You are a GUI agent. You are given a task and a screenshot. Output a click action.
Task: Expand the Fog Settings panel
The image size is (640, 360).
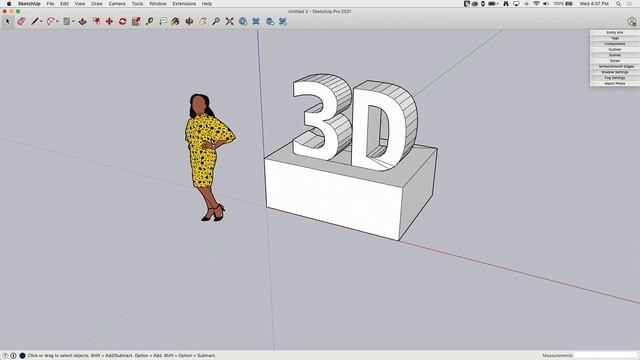pos(615,78)
